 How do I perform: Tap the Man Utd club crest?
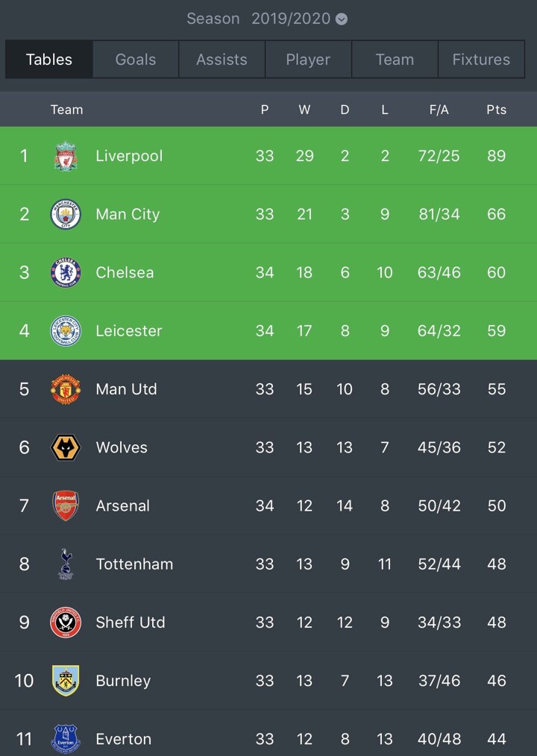(66, 389)
